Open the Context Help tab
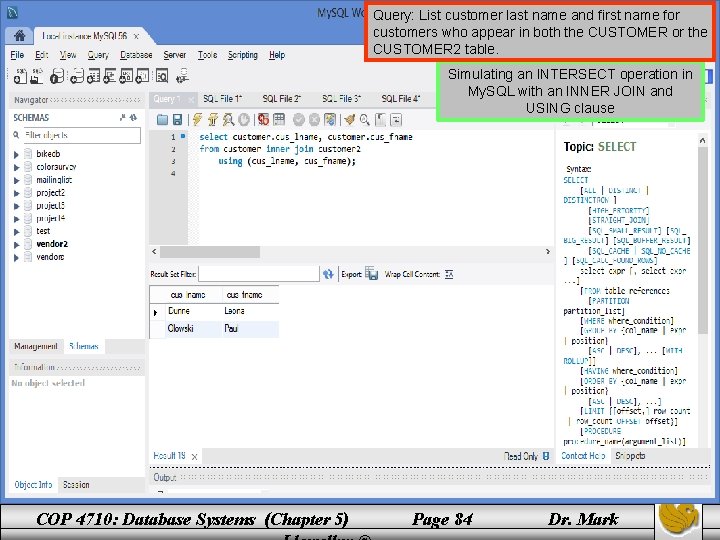 (583, 456)
